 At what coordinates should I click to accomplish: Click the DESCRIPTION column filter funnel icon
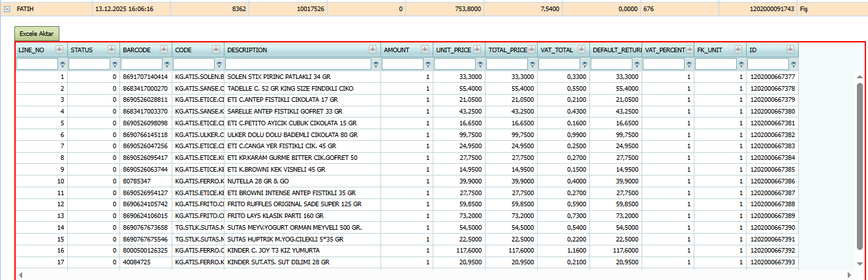[x=376, y=65]
